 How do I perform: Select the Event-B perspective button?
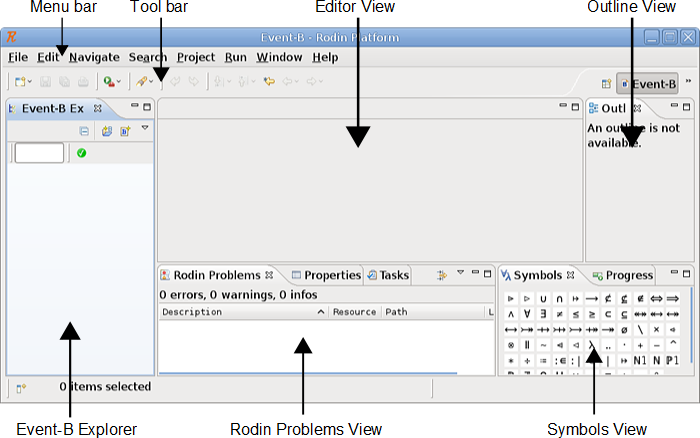point(647,84)
